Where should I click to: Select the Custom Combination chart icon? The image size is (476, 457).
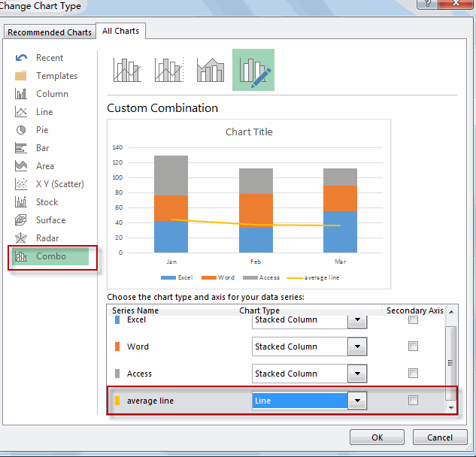pyautogui.click(x=253, y=70)
